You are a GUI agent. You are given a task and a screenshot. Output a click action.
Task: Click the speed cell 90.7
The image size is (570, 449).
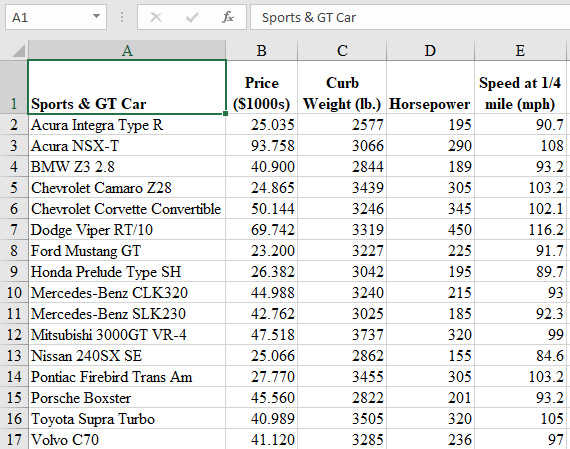tap(520, 125)
